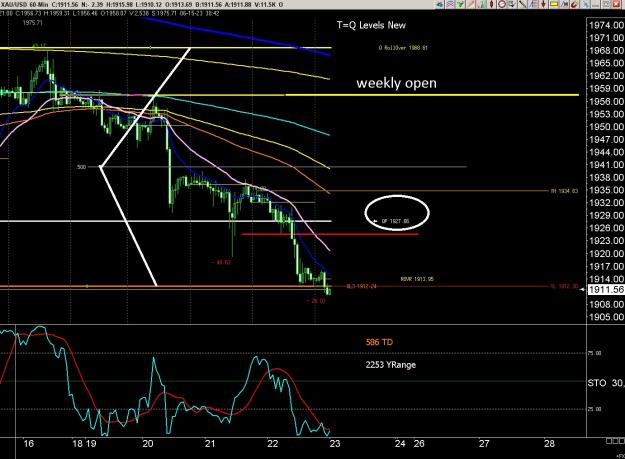Click the 'T=Q Levels New' chart label

(x=371, y=25)
